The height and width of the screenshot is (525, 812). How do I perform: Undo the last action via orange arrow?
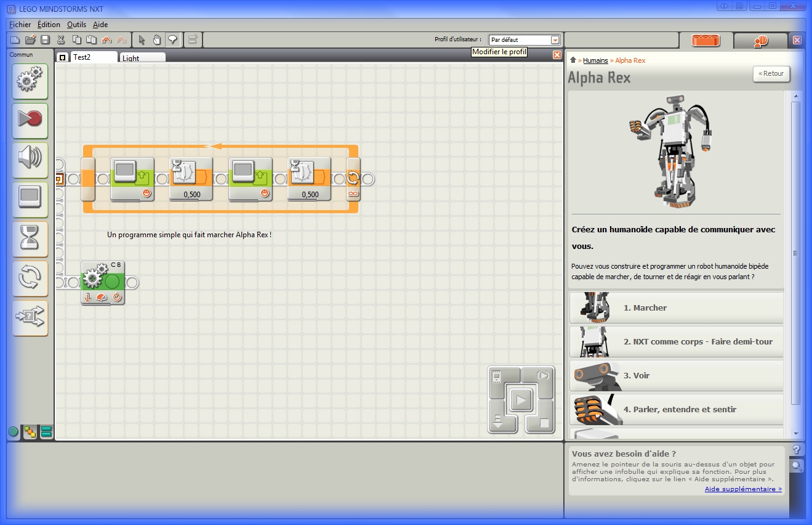tap(107, 40)
